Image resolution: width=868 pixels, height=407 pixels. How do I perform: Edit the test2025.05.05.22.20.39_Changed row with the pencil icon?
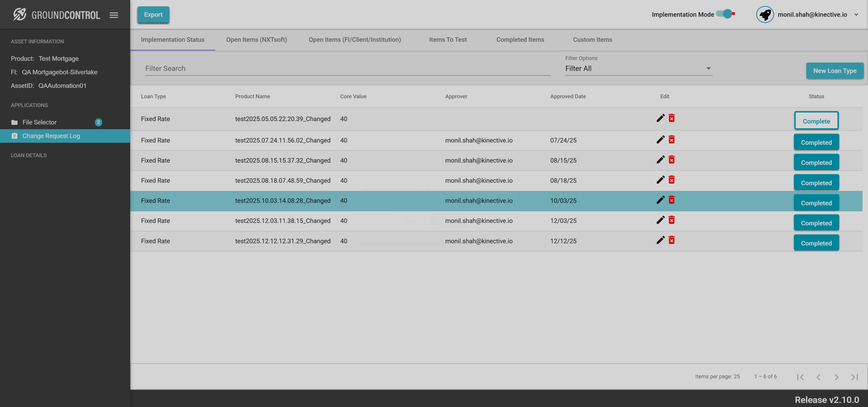660,118
